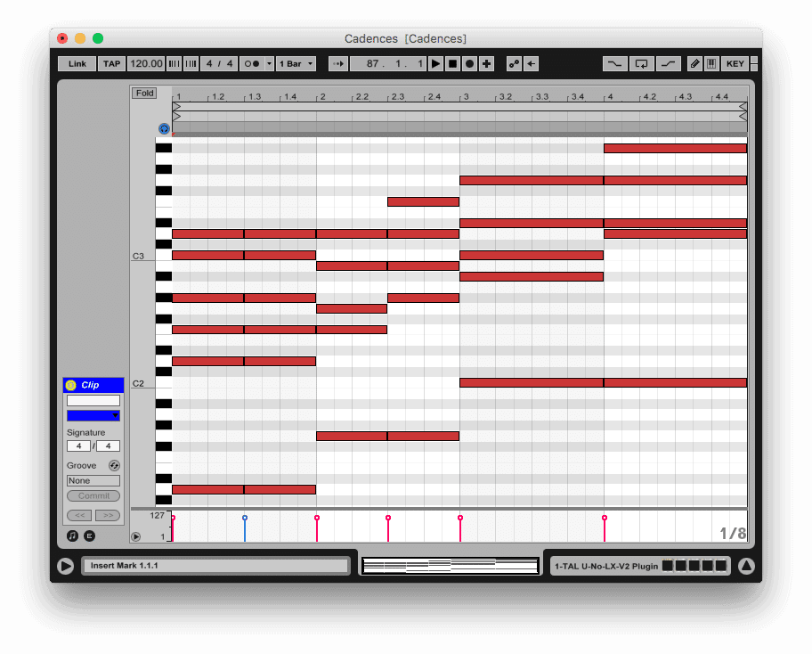
Task: Show the Notes box with the music note icon
Action: pos(72,535)
